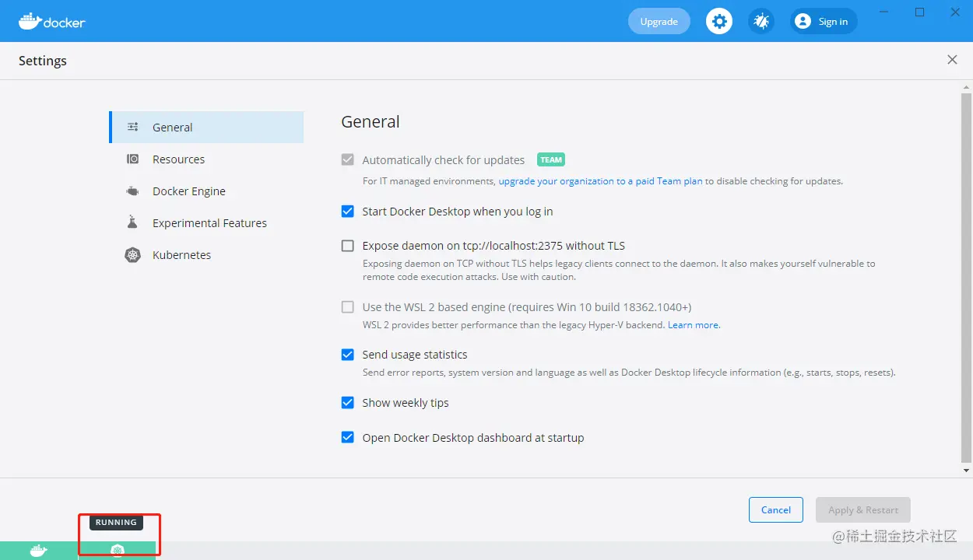Click the Docker Engine sidebar icon
973x560 pixels.
[133, 191]
